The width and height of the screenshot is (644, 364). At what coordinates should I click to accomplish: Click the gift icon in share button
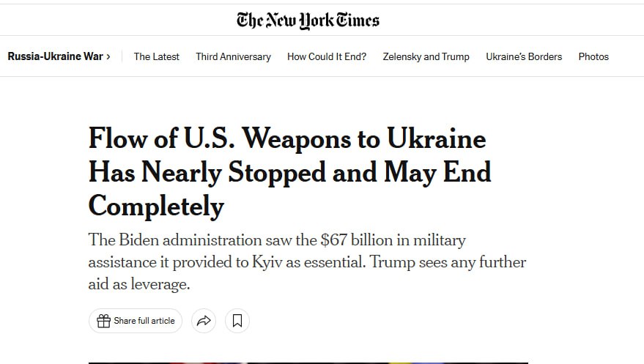click(103, 321)
